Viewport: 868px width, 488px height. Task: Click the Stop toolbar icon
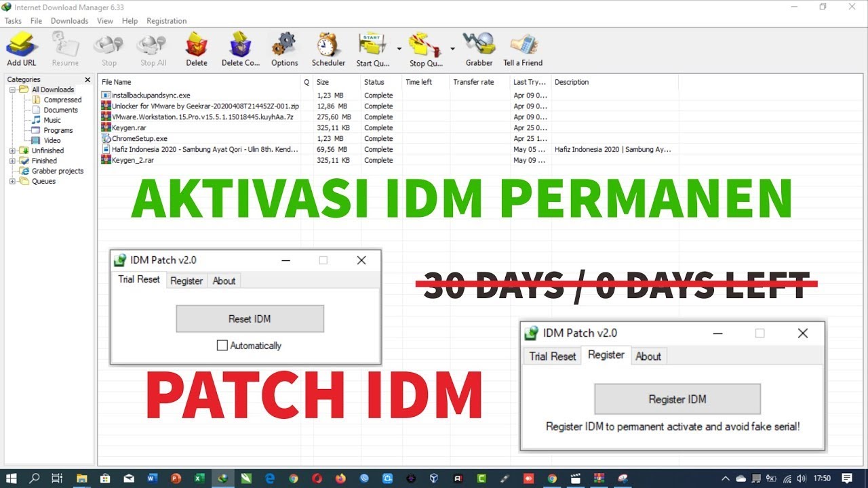(x=109, y=49)
